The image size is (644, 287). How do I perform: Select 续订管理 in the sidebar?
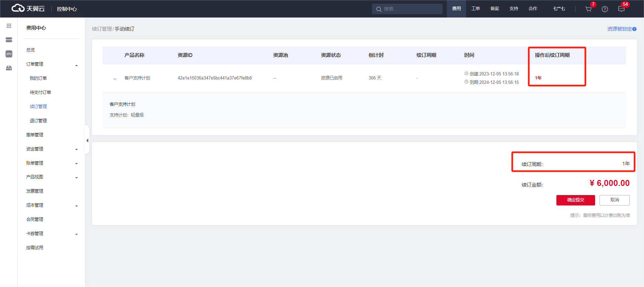point(38,106)
